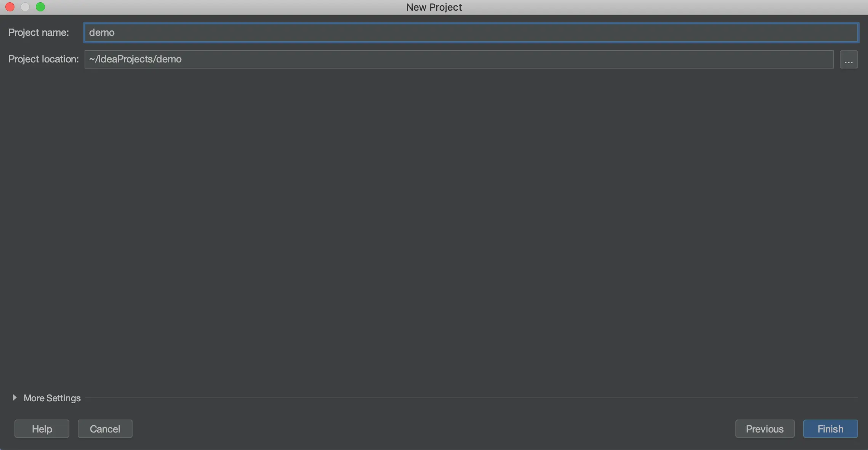Click the 'Project location:' label
Viewport: 868px width, 450px height.
tap(43, 59)
